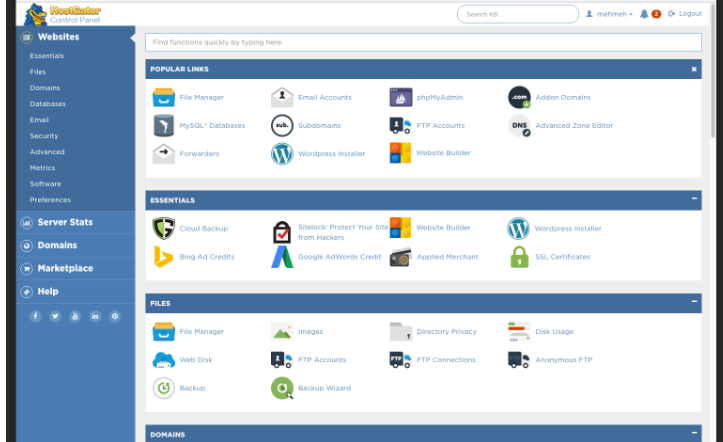This screenshot has height=442, width=723.
Task: Click the Forwarders envelope icon
Action: pyautogui.click(x=163, y=153)
